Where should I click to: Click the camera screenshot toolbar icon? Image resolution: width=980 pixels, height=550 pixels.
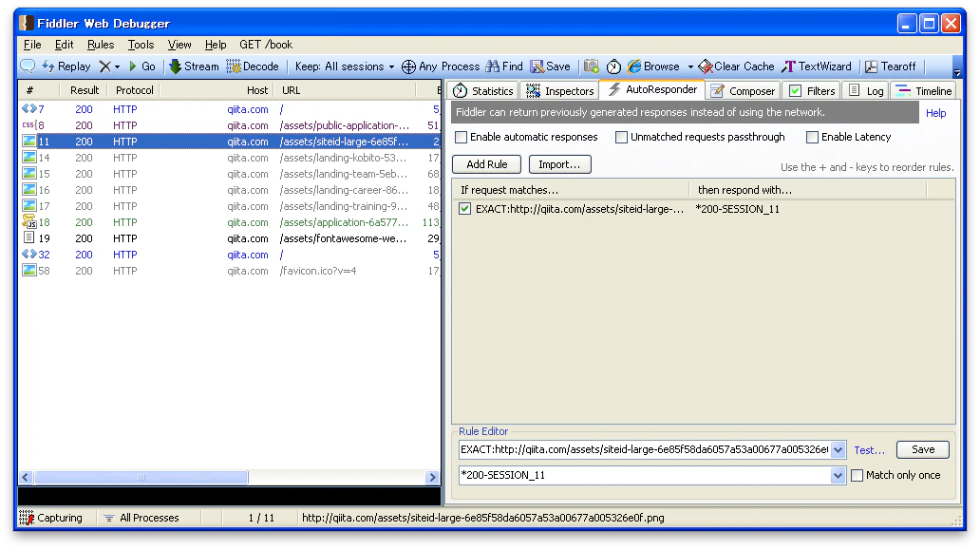(x=592, y=66)
